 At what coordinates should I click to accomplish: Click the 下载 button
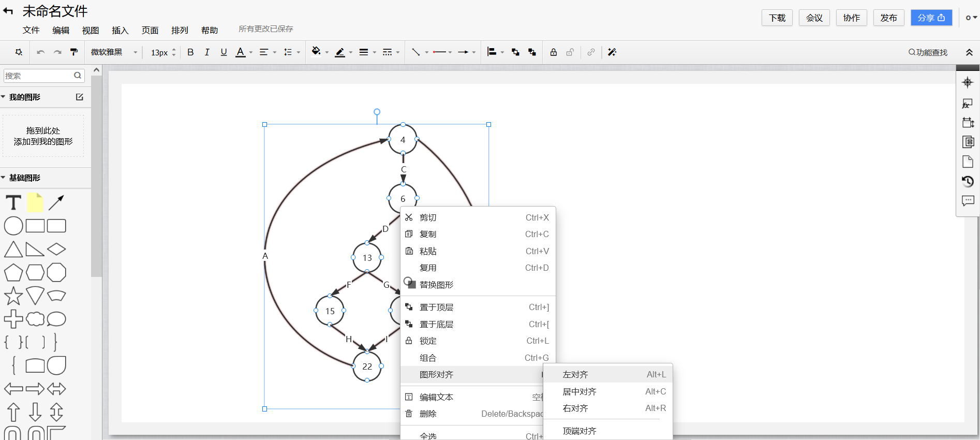click(x=777, y=18)
